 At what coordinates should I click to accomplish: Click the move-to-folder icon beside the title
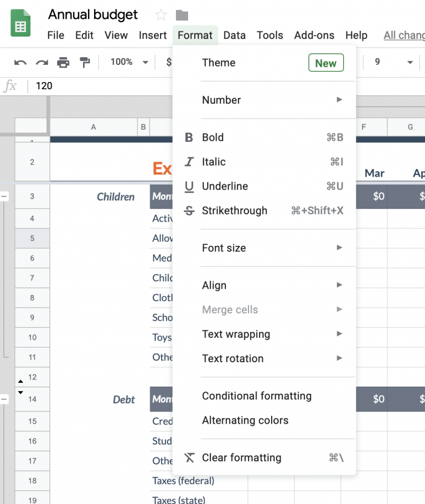(182, 15)
